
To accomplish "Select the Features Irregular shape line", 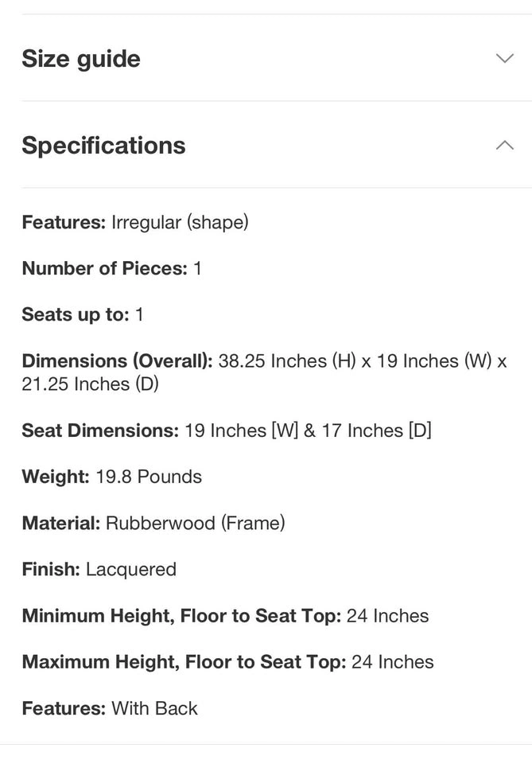I will click(135, 222).
